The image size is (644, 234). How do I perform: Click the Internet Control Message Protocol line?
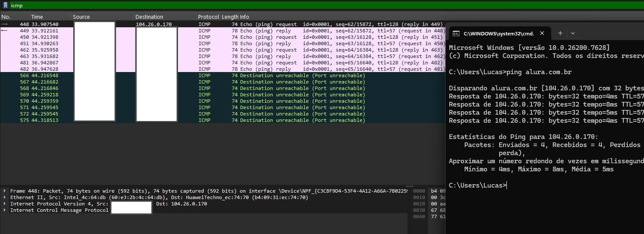tap(59, 210)
